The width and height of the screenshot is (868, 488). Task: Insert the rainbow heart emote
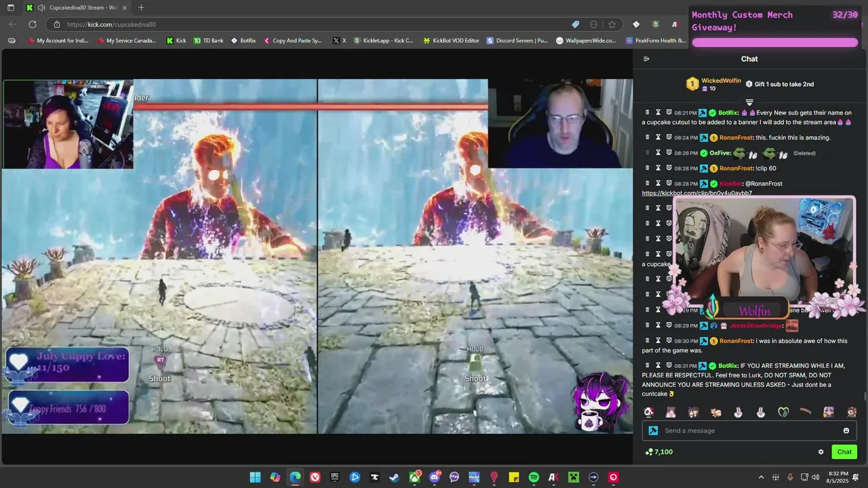[783, 412]
